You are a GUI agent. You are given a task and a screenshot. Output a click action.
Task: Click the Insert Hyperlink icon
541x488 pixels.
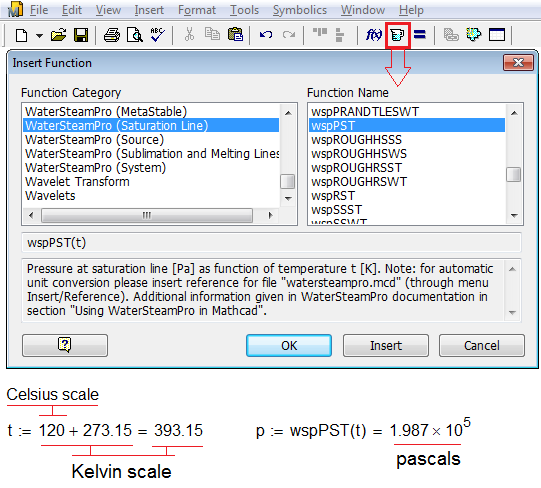click(x=451, y=35)
